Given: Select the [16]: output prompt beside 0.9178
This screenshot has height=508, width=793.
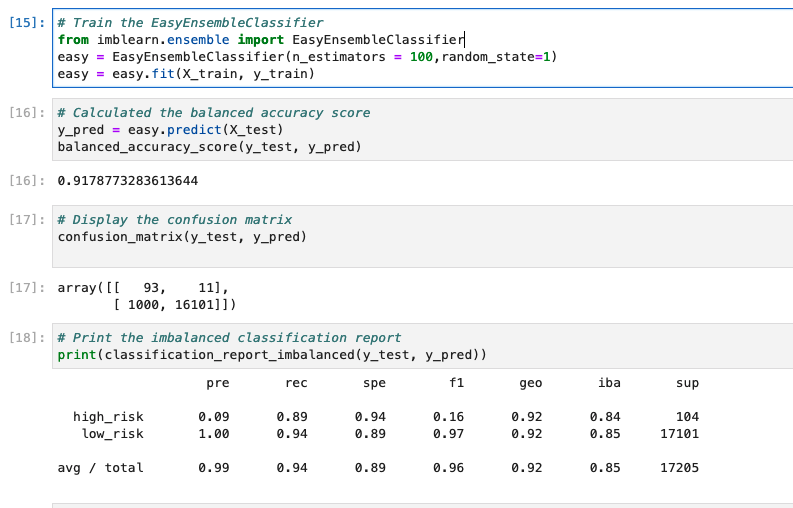Looking at the screenshot, I should [27, 181].
